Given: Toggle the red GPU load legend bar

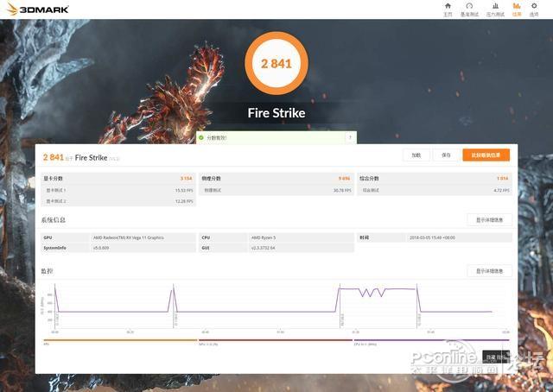Looking at the screenshot, I should 276,340.
